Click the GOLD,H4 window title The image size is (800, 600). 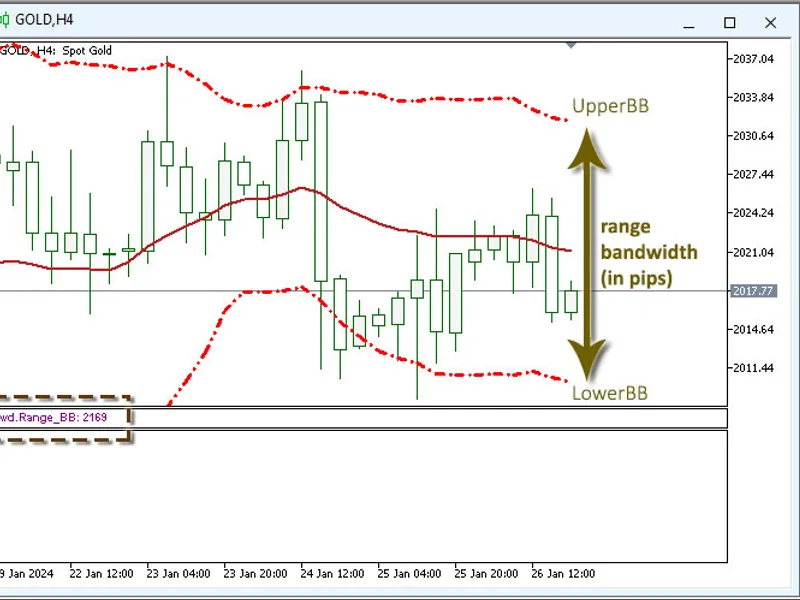[44, 20]
